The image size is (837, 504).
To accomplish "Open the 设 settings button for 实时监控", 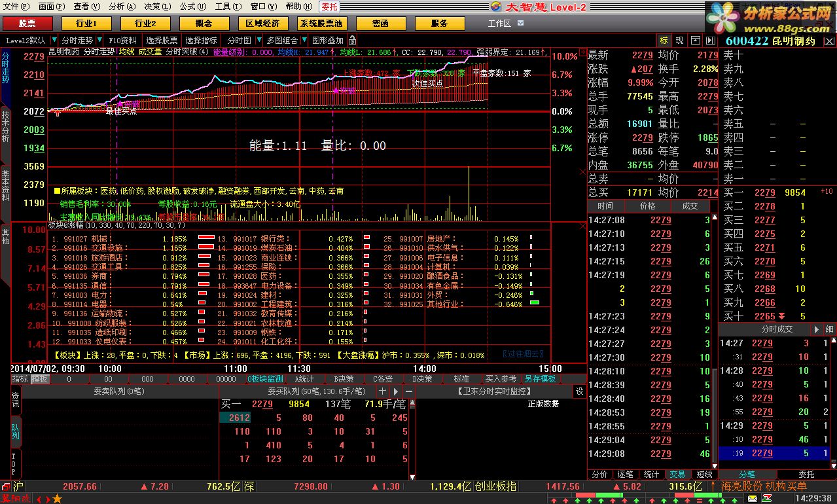I will (x=580, y=391).
